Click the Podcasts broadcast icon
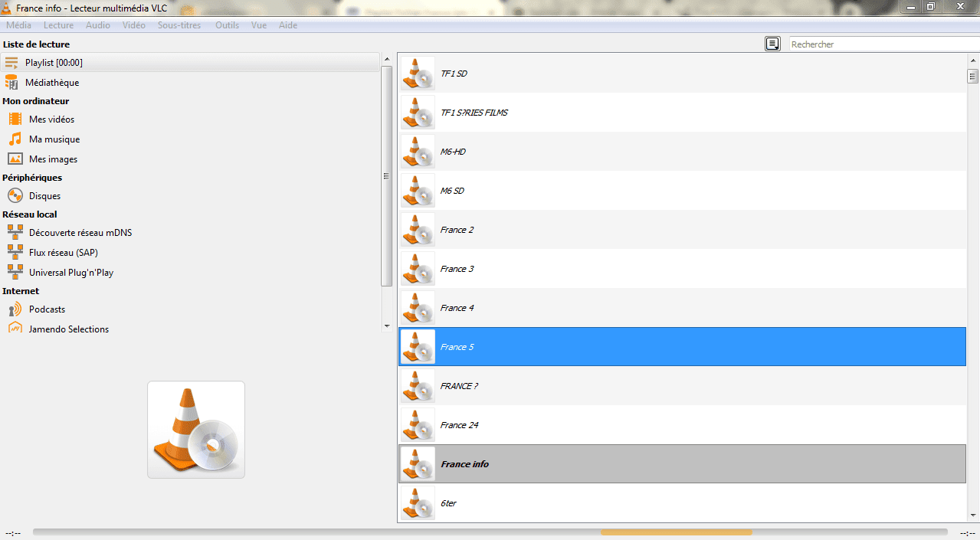980x540 pixels. (15, 309)
